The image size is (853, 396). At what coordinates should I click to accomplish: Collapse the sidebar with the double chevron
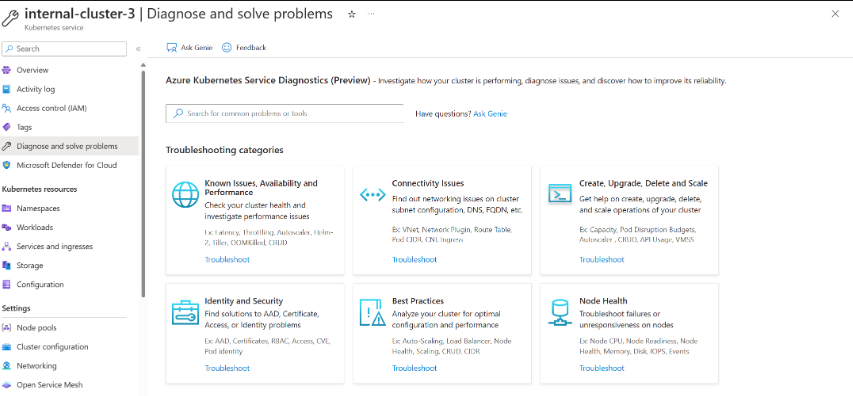[x=138, y=49]
